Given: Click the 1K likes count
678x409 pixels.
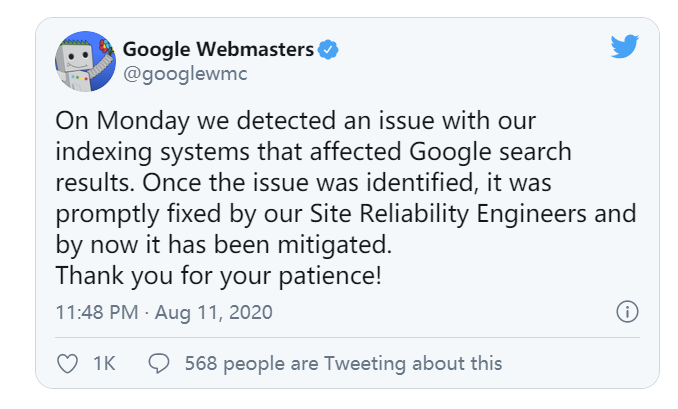Looking at the screenshot, I should [104, 364].
